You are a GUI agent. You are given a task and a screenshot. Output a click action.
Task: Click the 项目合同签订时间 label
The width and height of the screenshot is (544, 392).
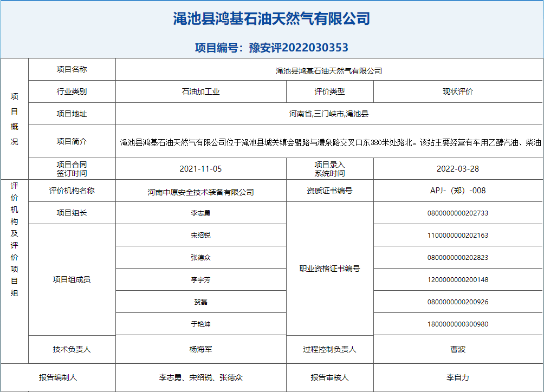[x=72, y=169]
